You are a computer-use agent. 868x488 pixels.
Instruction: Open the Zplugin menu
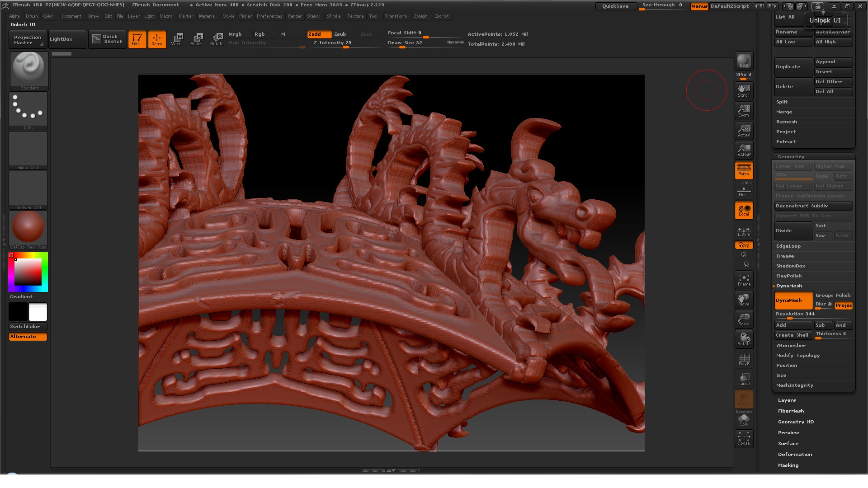[420, 16]
